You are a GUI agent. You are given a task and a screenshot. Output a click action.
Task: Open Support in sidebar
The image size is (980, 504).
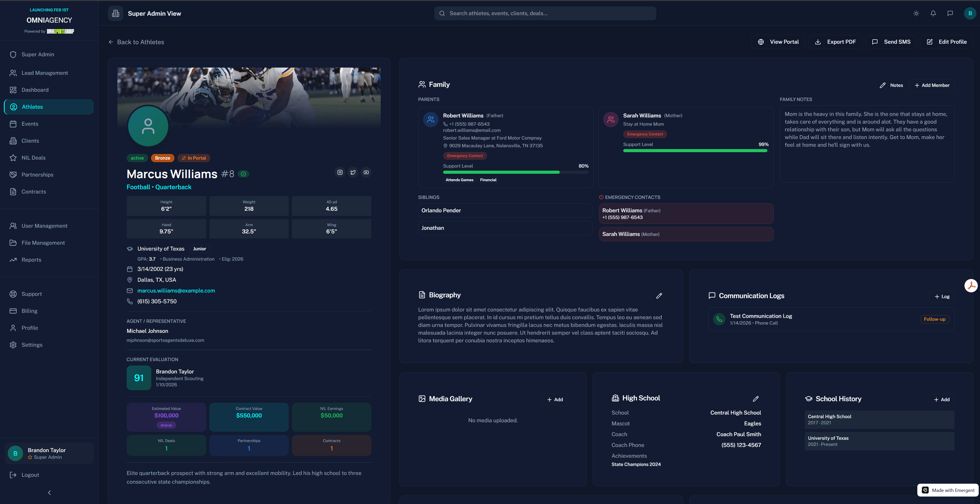coord(49,294)
